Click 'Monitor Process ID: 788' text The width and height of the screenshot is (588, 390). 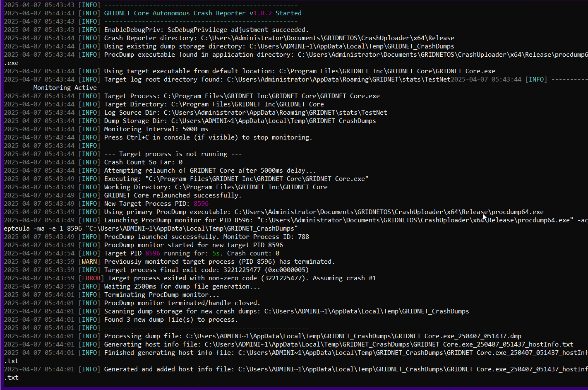tap(266, 237)
